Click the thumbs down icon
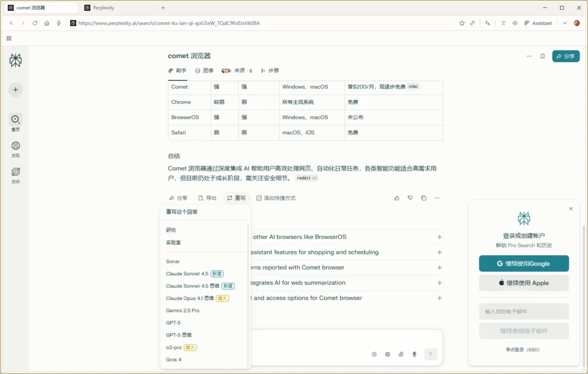This screenshot has height=374, width=588. tap(410, 198)
